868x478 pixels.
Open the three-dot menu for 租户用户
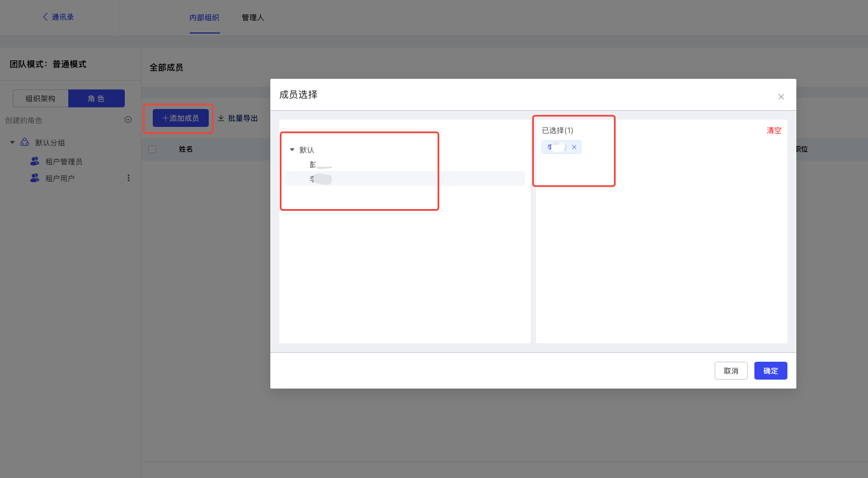[x=128, y=178]
